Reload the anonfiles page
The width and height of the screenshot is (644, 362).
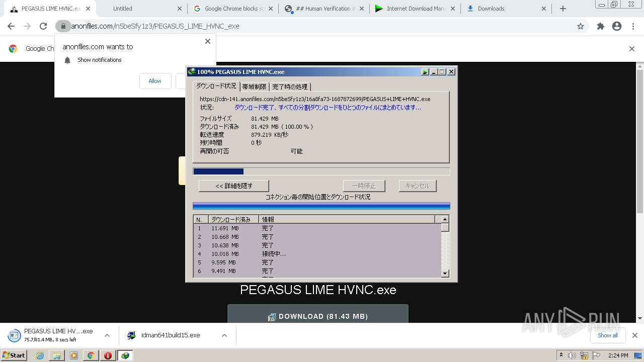click(43, 26)
